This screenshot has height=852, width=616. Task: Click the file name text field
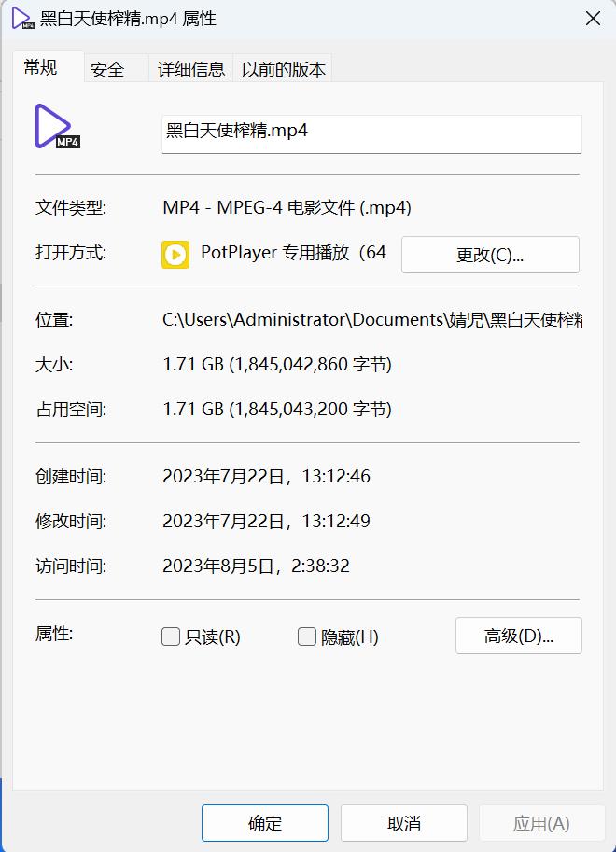tap(371, 132)
